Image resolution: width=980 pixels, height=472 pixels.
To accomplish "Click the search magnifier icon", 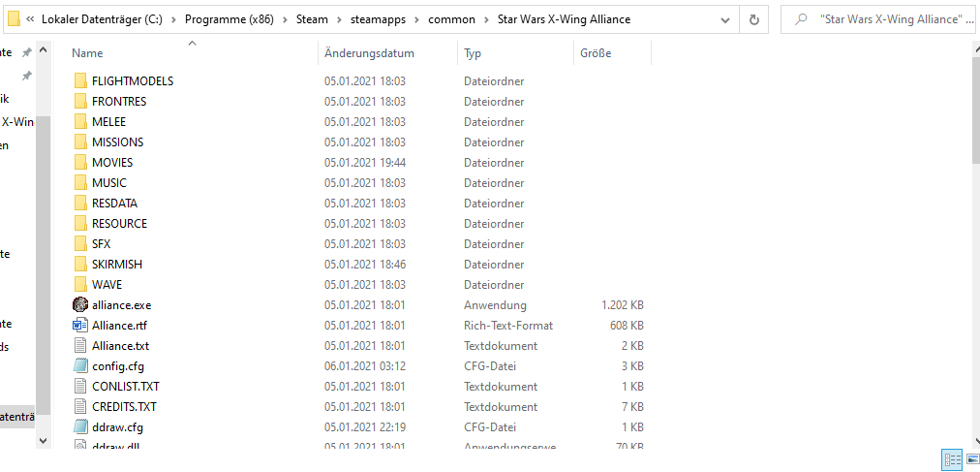I will click(x=801, y=19).
